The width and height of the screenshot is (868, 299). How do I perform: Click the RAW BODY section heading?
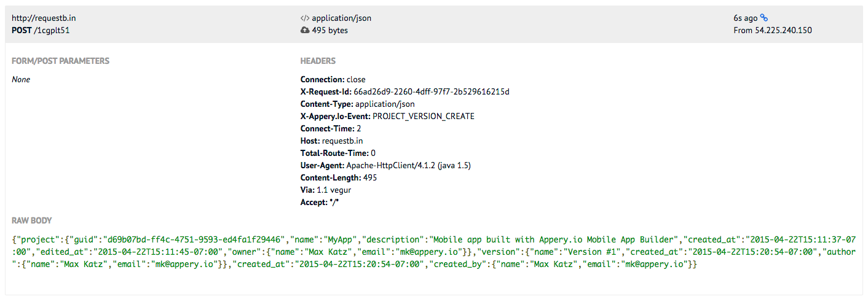[x=32, y=220]
